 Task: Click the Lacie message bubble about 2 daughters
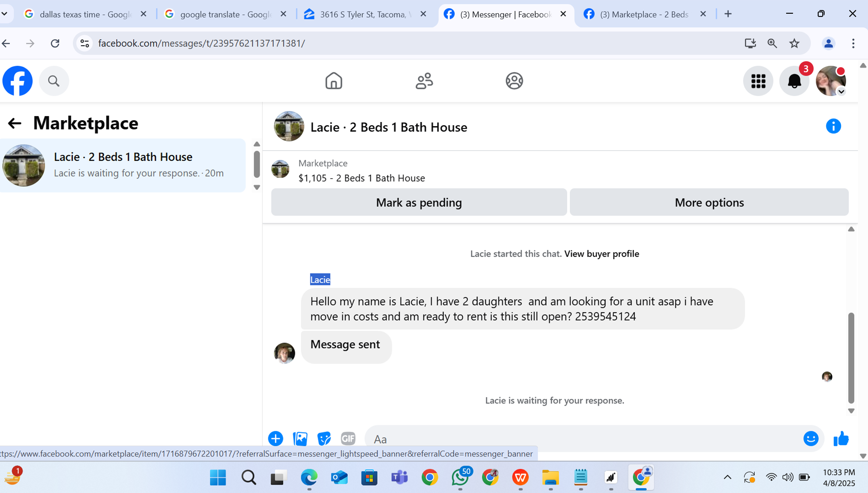522,309
